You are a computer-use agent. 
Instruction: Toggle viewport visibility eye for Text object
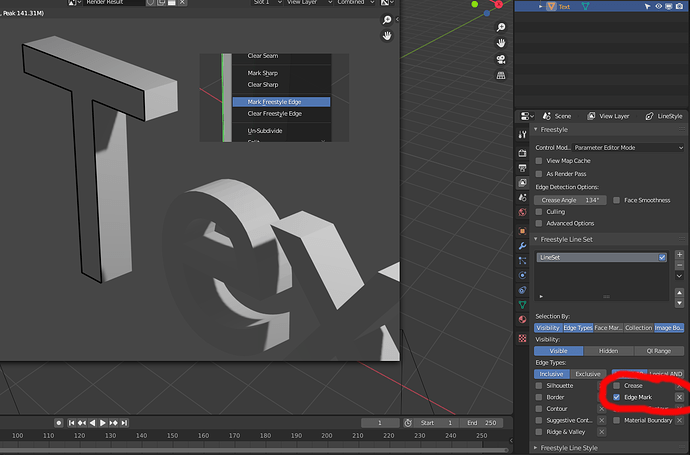[659, 6]
